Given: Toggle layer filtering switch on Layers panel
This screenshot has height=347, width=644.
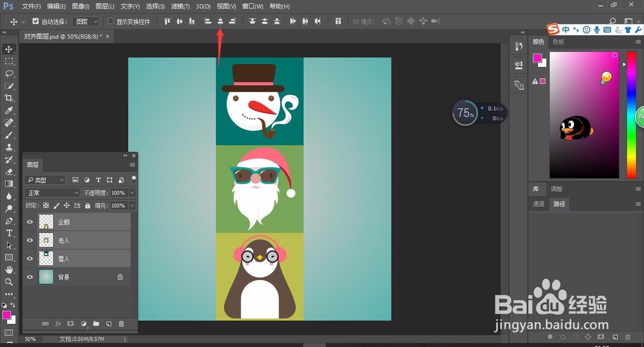Looking at the screenshot, I should 133,180.
